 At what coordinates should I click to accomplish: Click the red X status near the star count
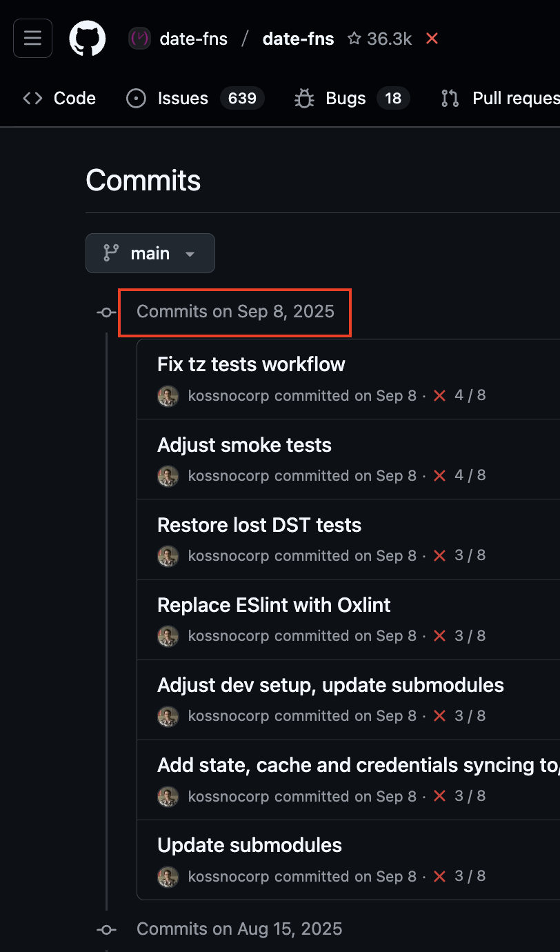pyautogui.click(x=432, y=39)
